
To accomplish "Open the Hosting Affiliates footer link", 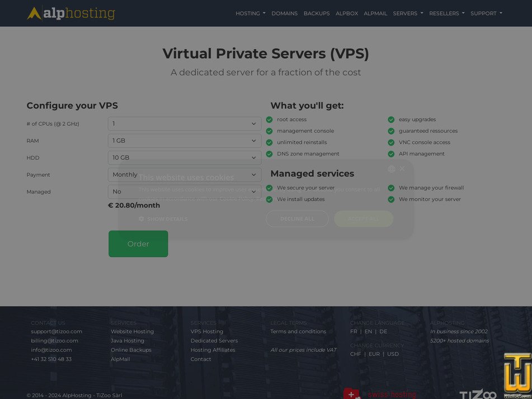I will (213, 350).
